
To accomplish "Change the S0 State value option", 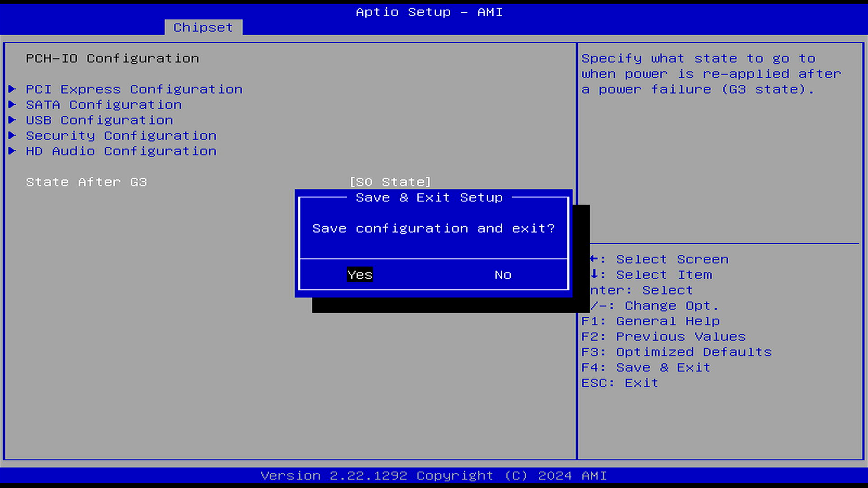I will (x=390, y=182).
